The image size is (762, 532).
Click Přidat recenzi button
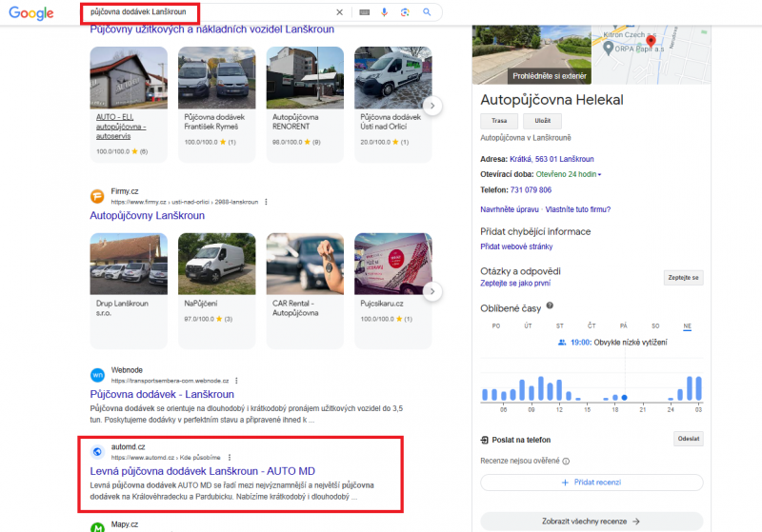[x=592, y=483]
